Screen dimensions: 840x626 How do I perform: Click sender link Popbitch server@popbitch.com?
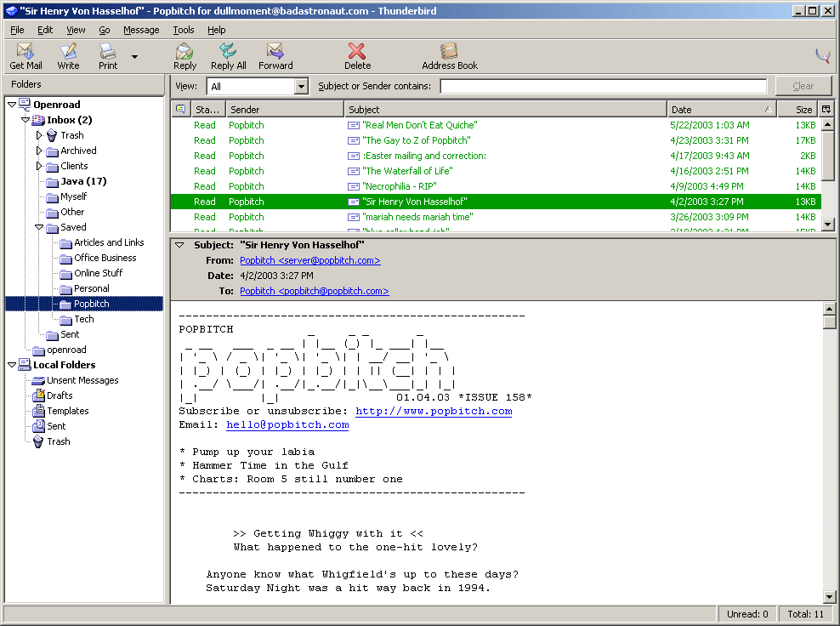tap(310, 260)
